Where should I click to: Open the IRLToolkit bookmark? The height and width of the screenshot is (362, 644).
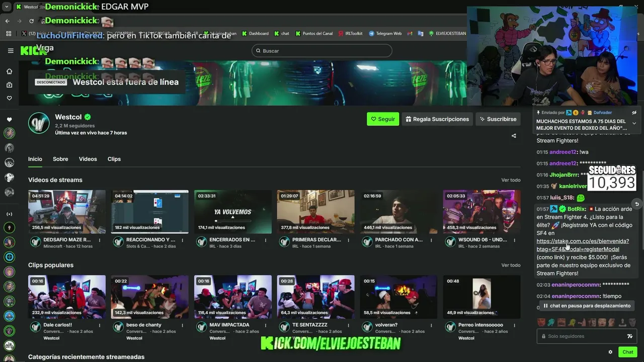pos(350,34)
